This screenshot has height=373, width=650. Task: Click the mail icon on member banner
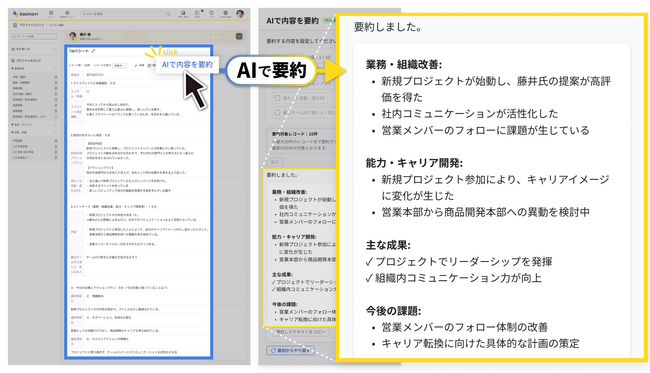(x=239, y=36)
